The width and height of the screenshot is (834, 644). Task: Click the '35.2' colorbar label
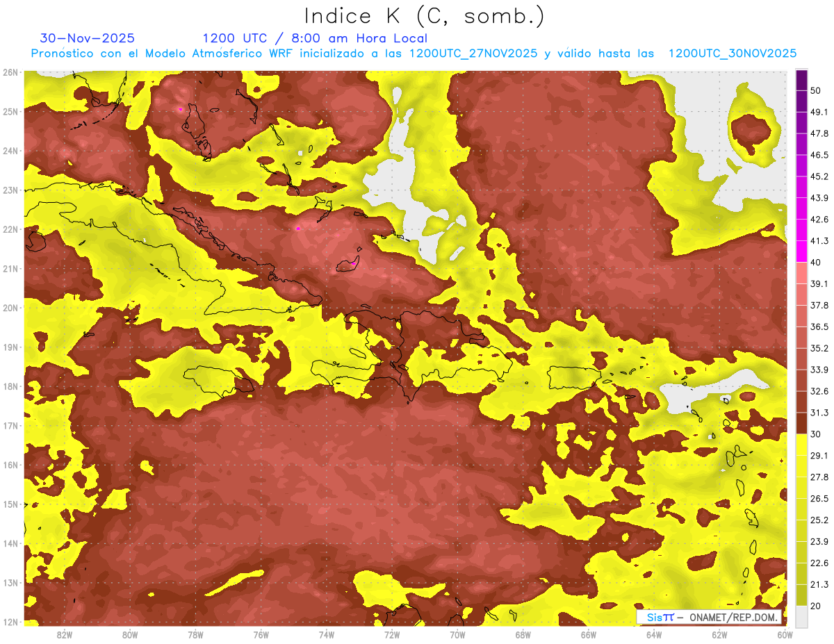click(x=818, y=348)
